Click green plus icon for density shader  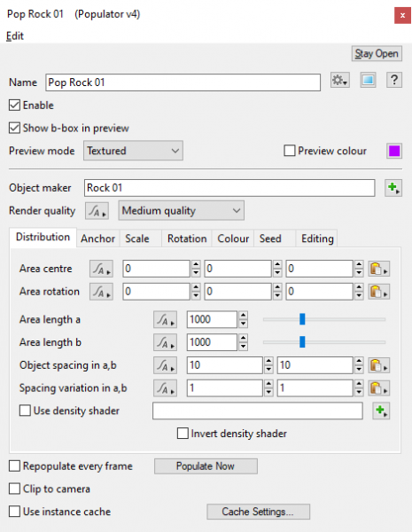pyautogui.click(x=381, y=411)
